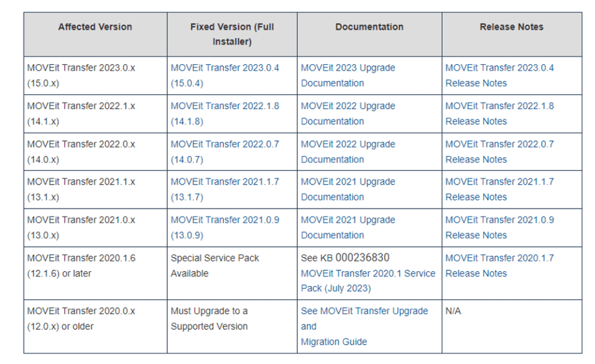Open MOVEit Transfer 2022.0.7 (14.0.7) installer link

224,151
